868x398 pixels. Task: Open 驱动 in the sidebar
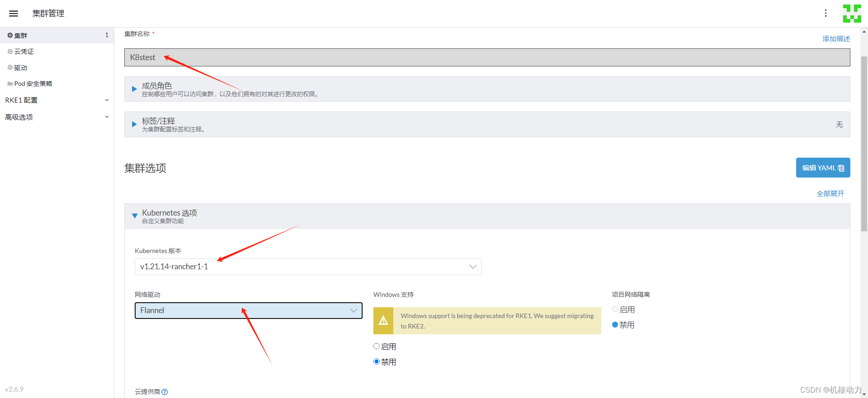(x=57, y=68)
